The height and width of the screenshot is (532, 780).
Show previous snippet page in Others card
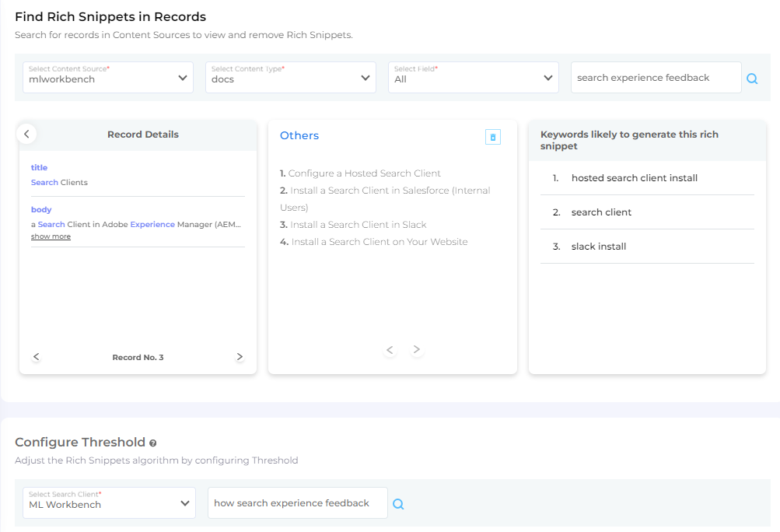(x=390, y=350)
